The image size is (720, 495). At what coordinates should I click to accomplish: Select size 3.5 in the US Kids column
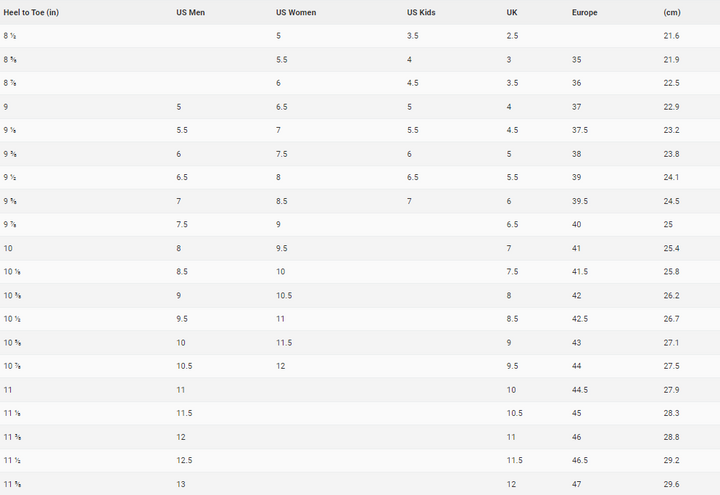point(413,36)
